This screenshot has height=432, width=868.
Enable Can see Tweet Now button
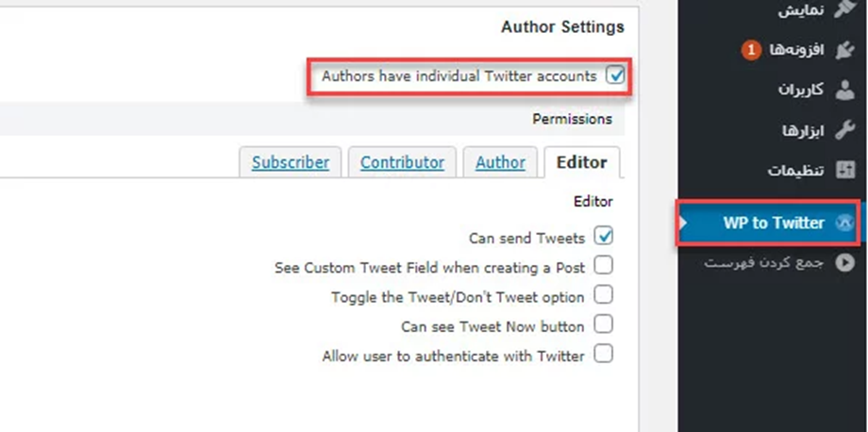604,324
